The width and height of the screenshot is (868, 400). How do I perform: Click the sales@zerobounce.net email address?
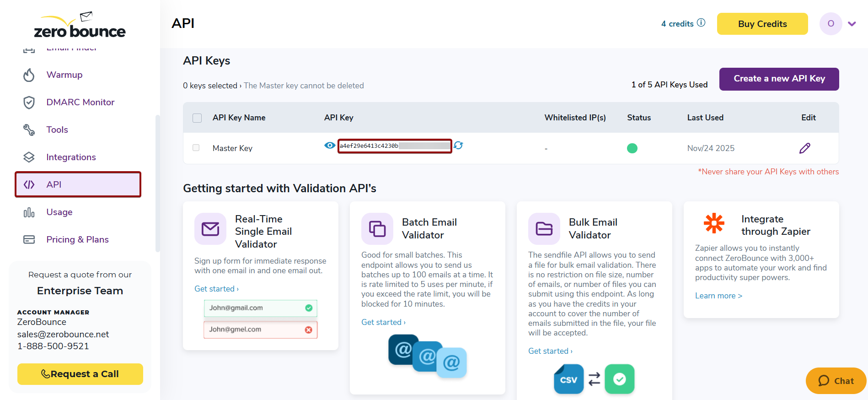(x=63, y=334)
